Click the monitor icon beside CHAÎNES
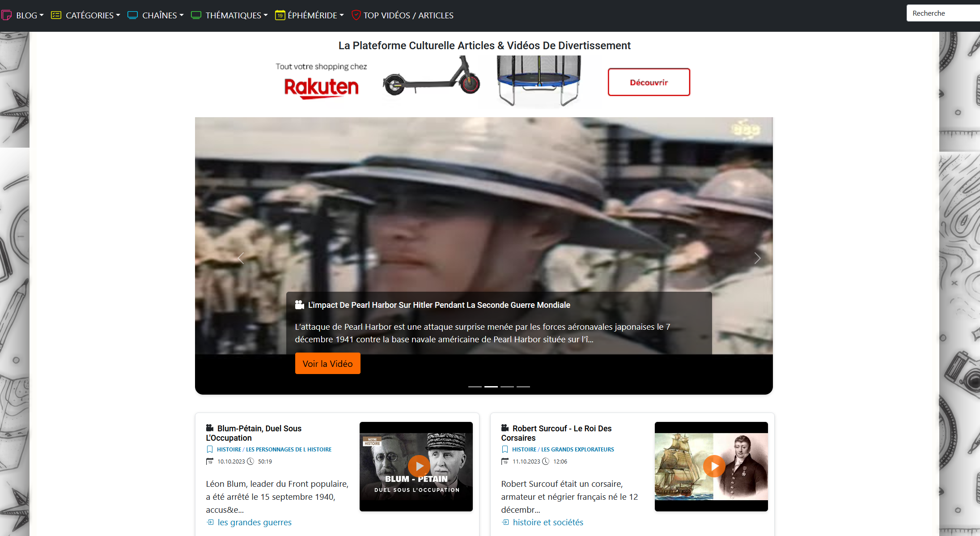This screenshot has height=536, width=980. pos(132,15)
